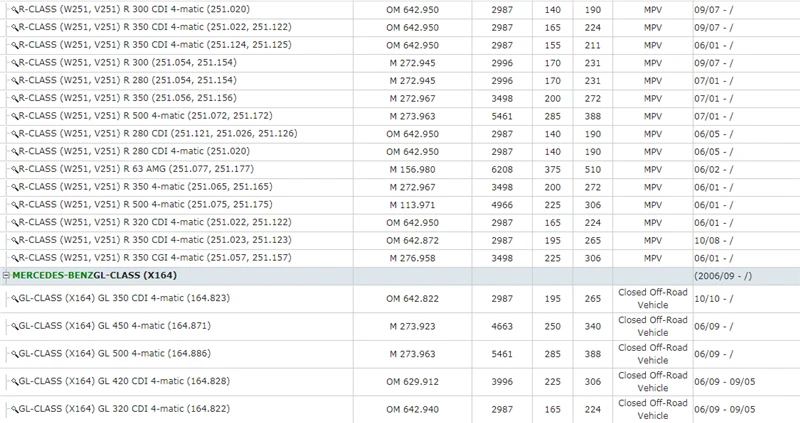
Task: Open R 280 CDI (251.121, 251.026, 251.126) entry
Action: [158, 134]
